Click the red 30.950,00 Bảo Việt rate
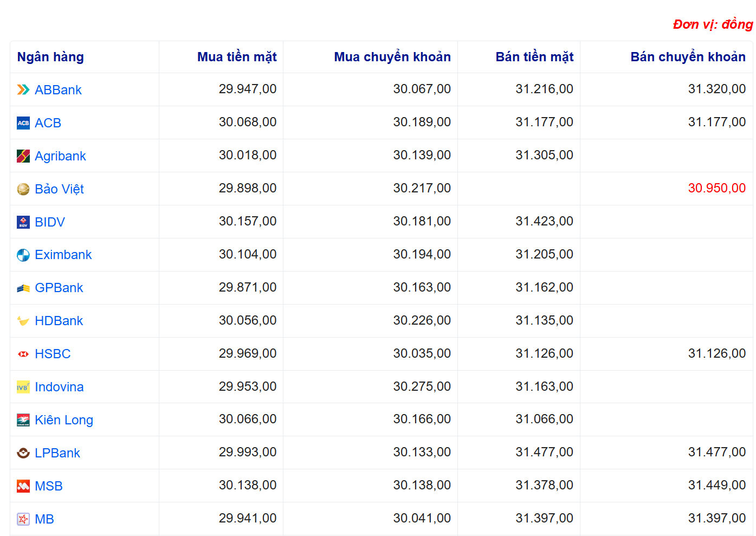Viewport: 756px width, 536px height. (x=716, y=188)
